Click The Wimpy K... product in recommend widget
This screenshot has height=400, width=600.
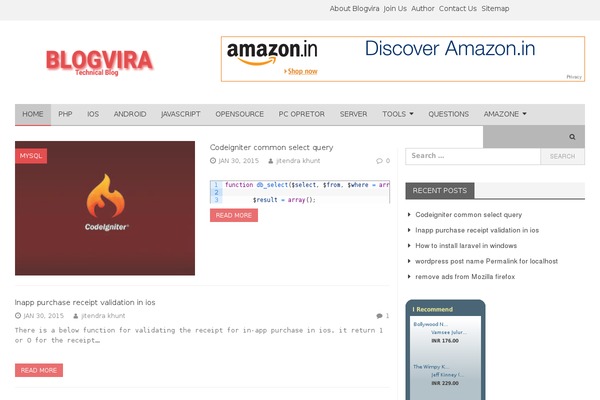point(431,367)
